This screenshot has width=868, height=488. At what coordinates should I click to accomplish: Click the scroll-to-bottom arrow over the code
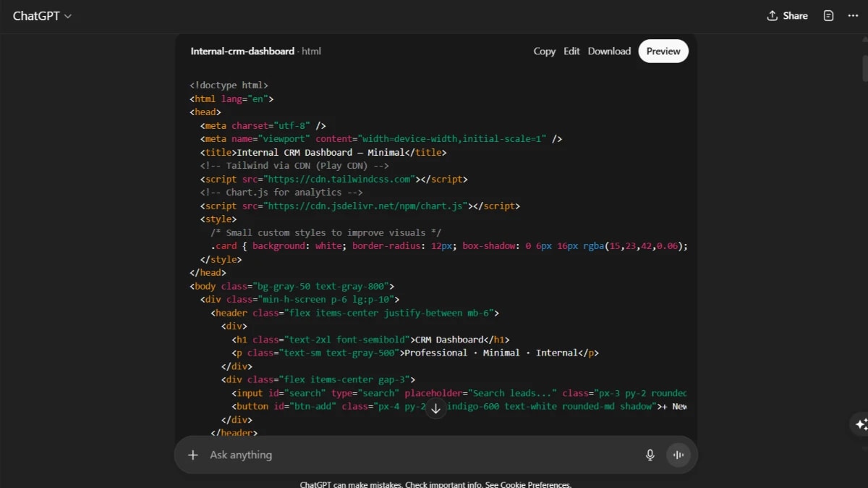coord(435,408)
